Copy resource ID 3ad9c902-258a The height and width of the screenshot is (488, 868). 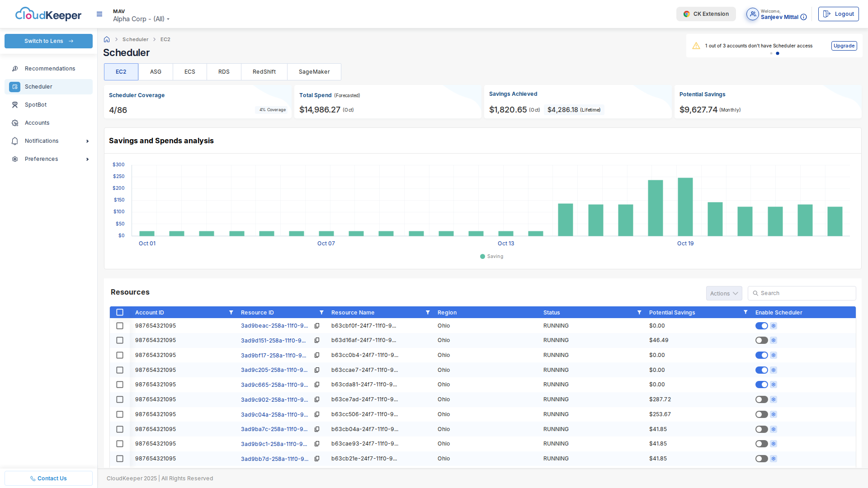(317, 399)
